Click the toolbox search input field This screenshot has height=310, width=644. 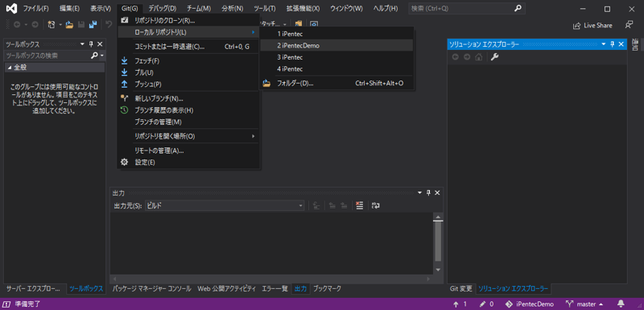tap(47, 56)
